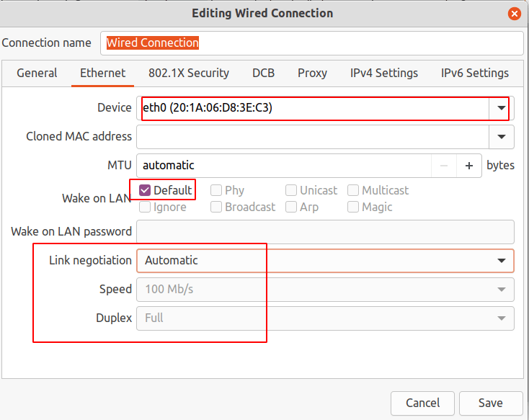The height and width of the screenshot is (420, 529).
Task: Click the MTU plus increment button
Action: click(468, 166)
